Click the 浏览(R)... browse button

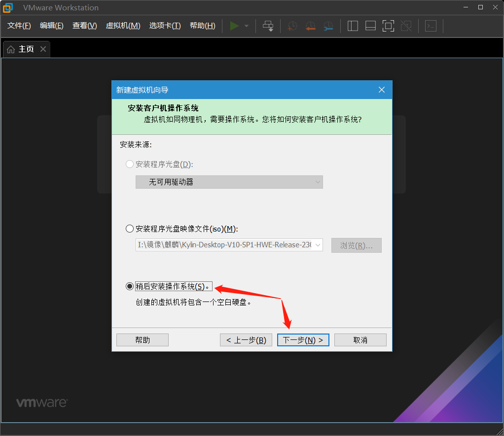click(357, 245)
